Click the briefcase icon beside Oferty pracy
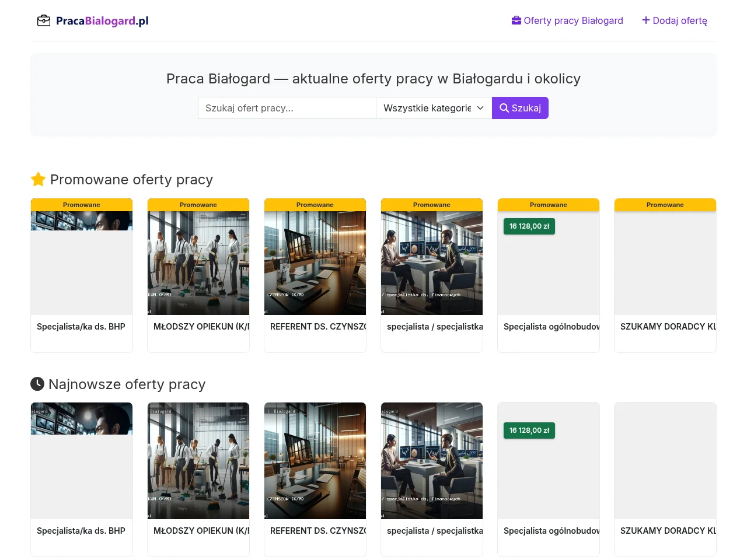 [x=516, y=20]
